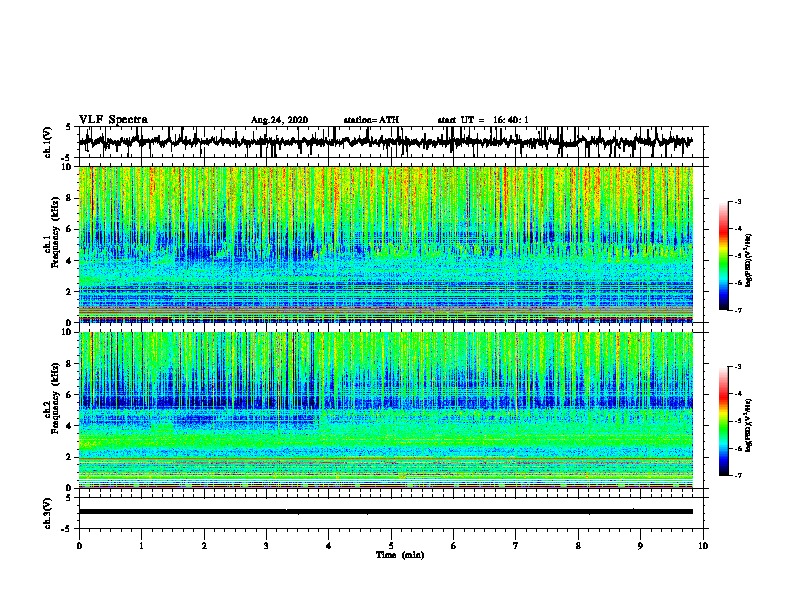792x612 pixels.
Task: Click the ch.2 colorbar '-7' tick label
Action: coord(737,476)
